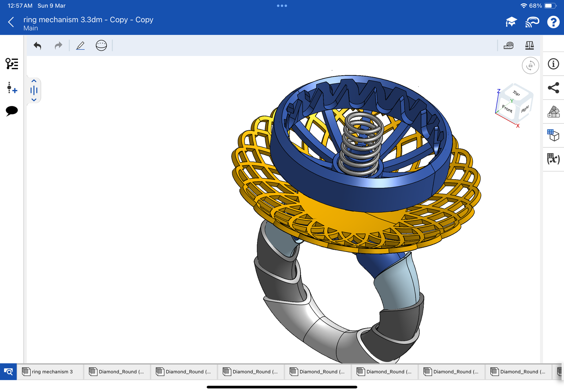This screenshot has height=392, width=564.
Task: Open the Mass properties scale icon
Action: pyautogui.click(x=529, y=46)
